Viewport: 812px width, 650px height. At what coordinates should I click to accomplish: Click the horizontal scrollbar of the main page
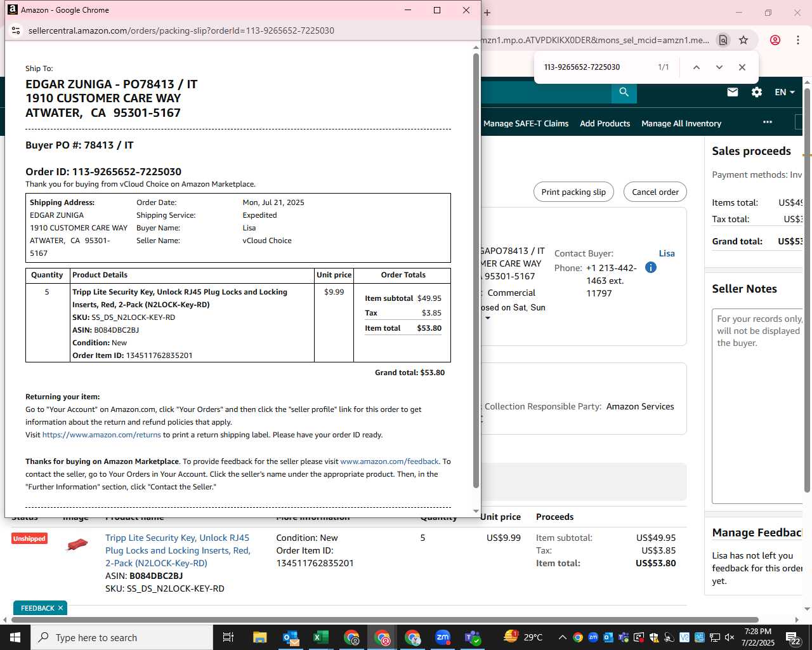(x=384, y=620)
